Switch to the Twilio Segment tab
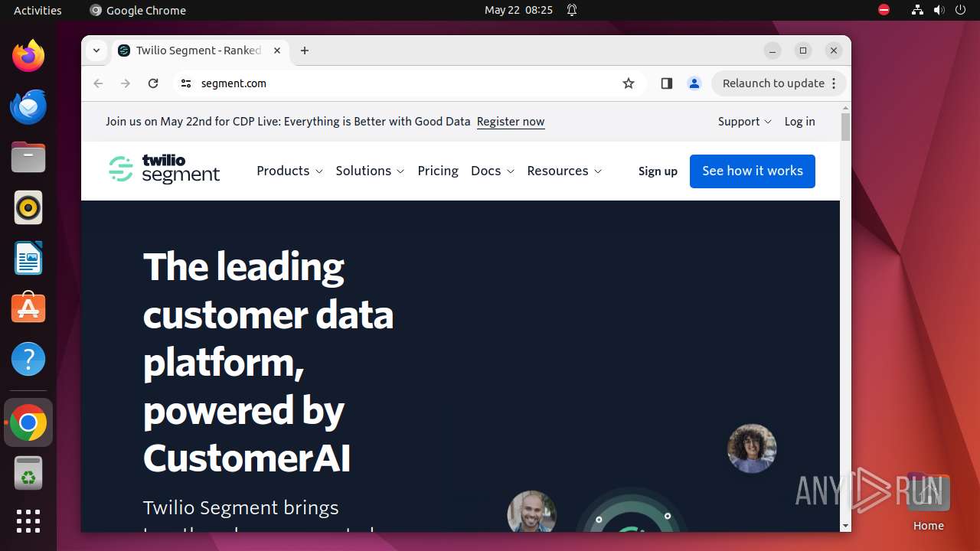The height and width of the screenshot is (551, 980). [x=201, y=51]
